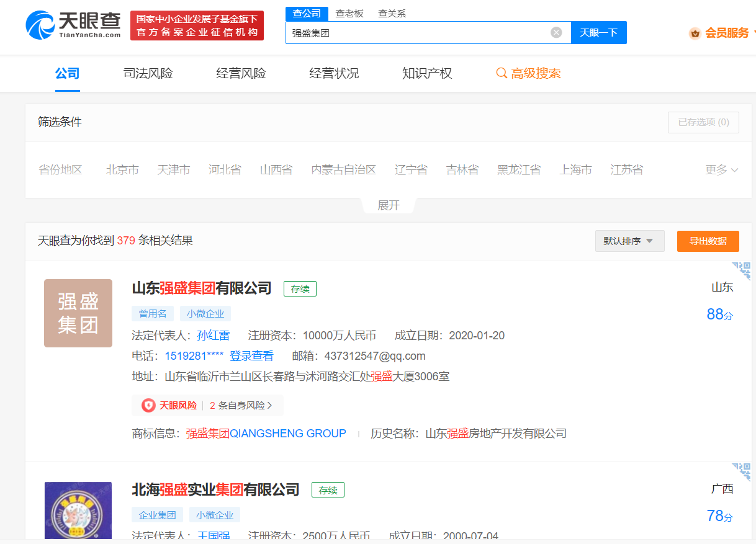Click the 天眼风险 shield icon
This screenshot has height=544, width=756.
coord(148,405)
